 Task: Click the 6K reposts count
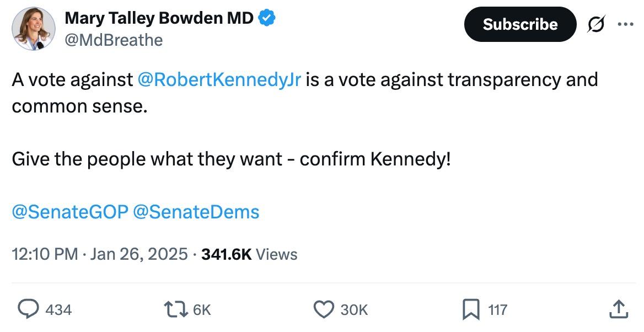(202, 310)
